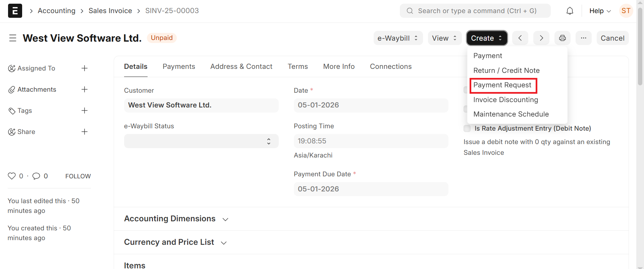Follow this document via FOLLOW link
644x269 pixels.
[x=78, y=176]
